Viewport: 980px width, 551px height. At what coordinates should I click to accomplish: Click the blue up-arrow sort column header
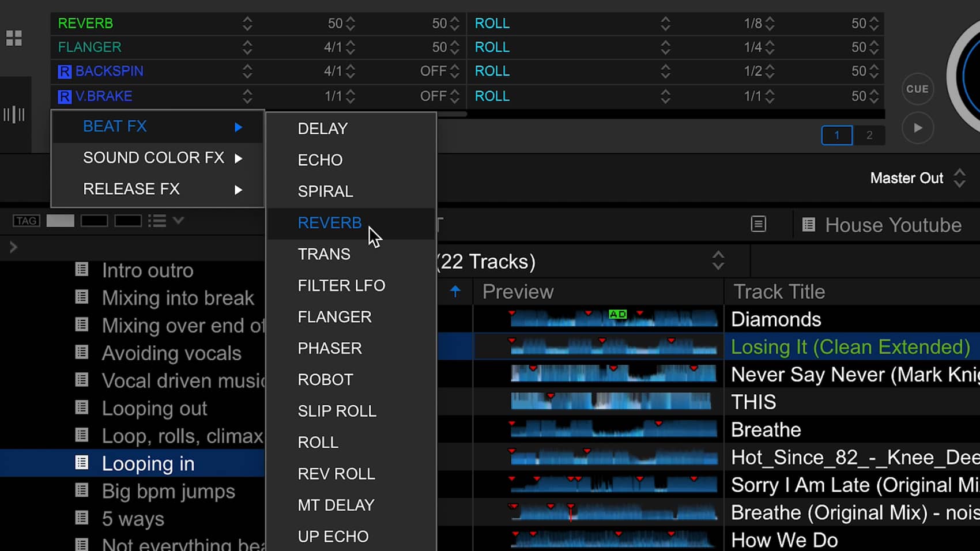[455, 292]
